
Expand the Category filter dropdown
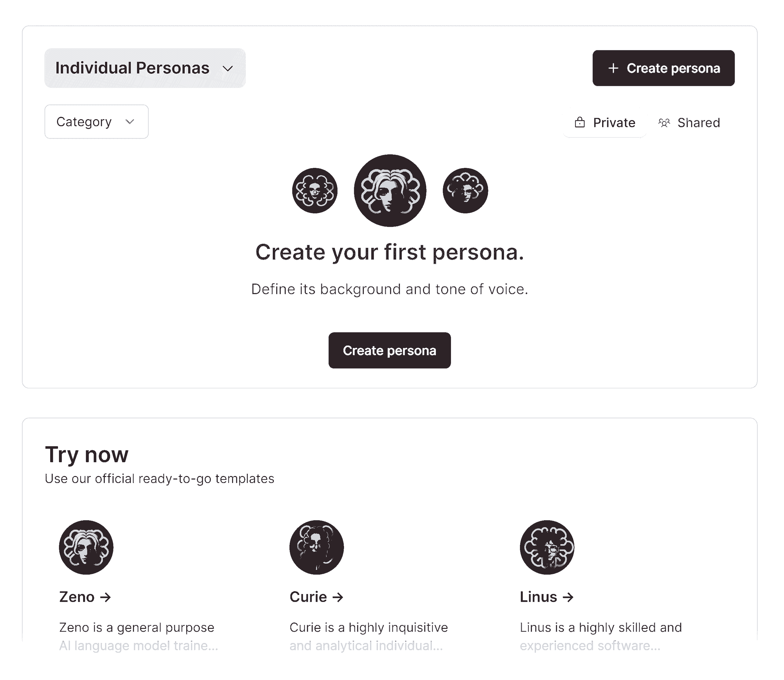click(96, 121)
